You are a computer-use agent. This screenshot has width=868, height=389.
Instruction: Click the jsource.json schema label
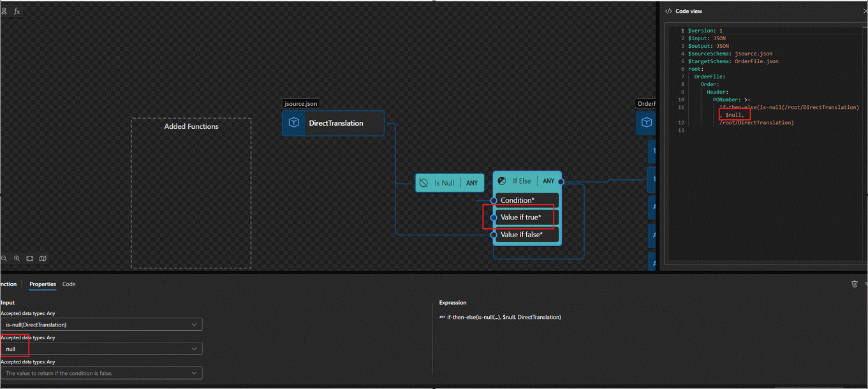[301, 103]
